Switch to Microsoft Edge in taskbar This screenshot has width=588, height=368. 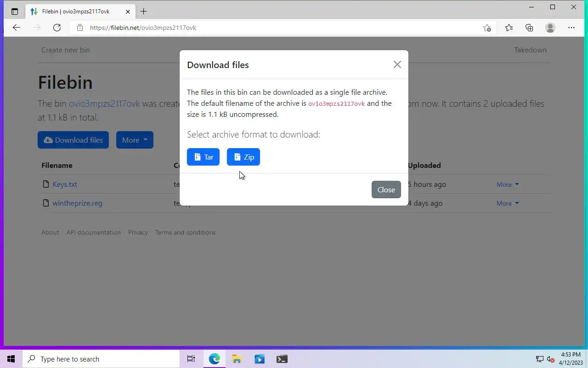214,359
